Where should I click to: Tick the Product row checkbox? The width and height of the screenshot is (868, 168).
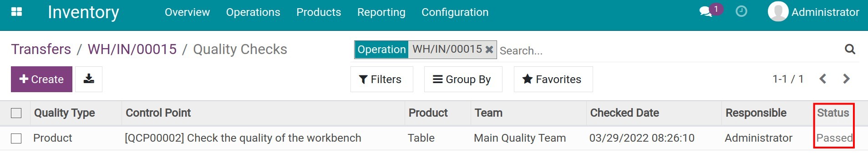point(16,138)
